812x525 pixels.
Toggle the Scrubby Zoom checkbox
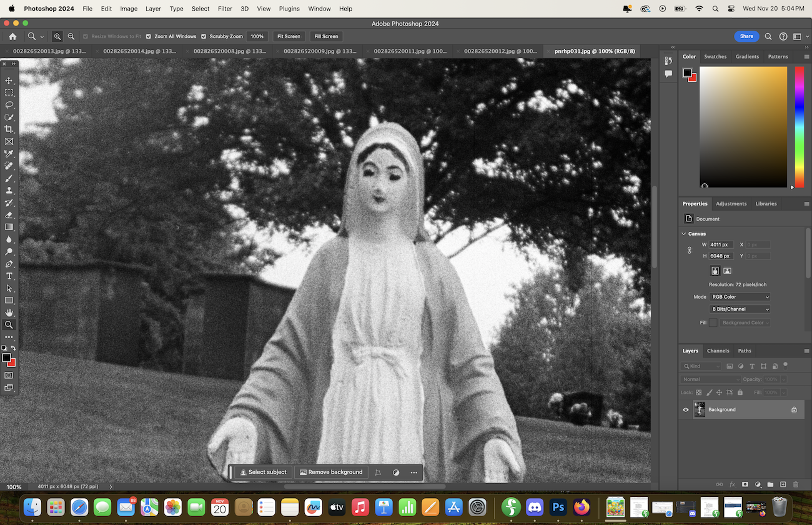(x=204, y=36)
